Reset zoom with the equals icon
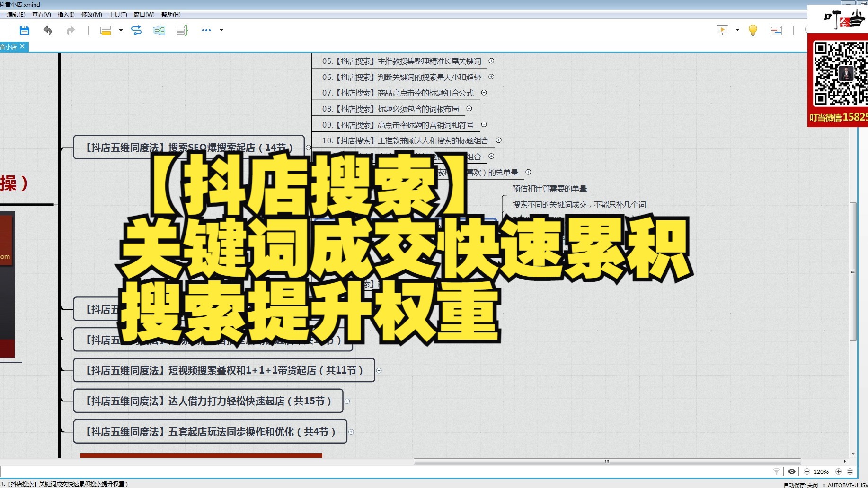 pos(850,471)
